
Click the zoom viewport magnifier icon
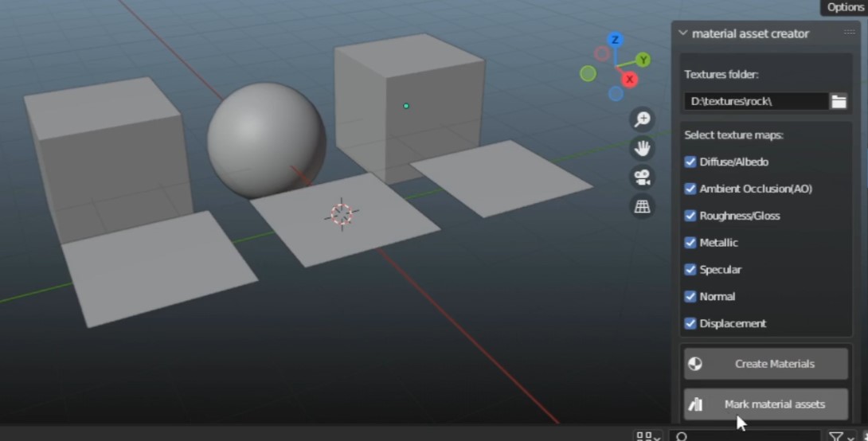point(642,119)
